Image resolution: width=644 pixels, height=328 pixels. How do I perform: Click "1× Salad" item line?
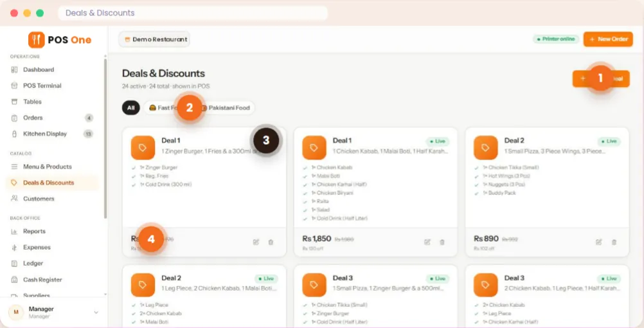pos(320,210)
